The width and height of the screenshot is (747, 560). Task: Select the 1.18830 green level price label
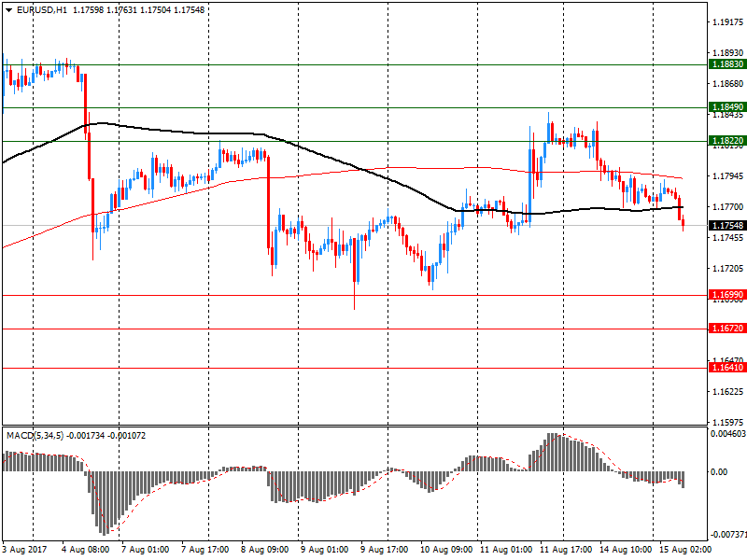(x=727, y=64)
